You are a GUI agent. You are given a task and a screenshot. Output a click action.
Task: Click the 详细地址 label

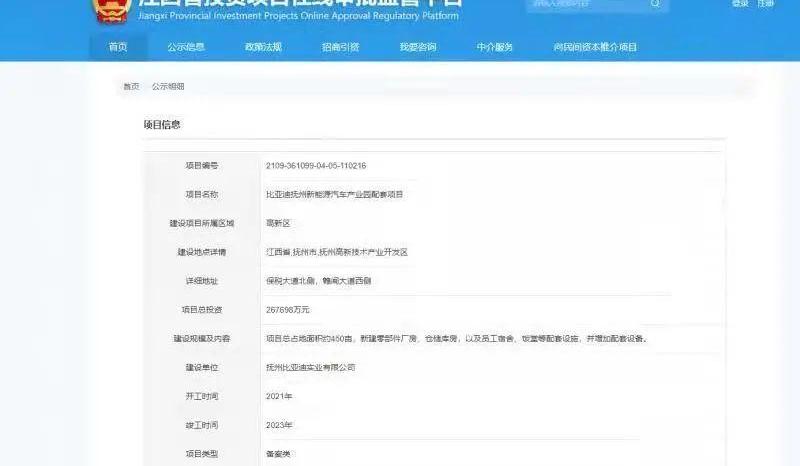click(x=202, y=281)
